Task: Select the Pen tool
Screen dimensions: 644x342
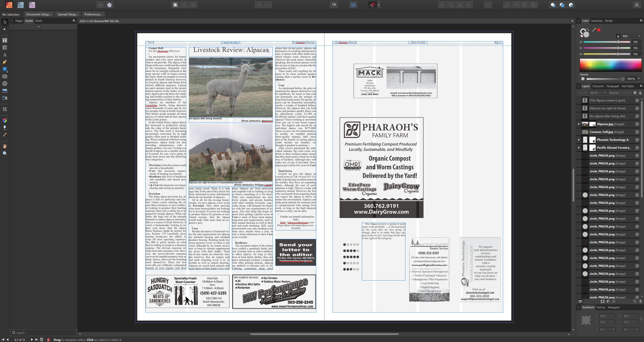Action: [x=5, y=62]
